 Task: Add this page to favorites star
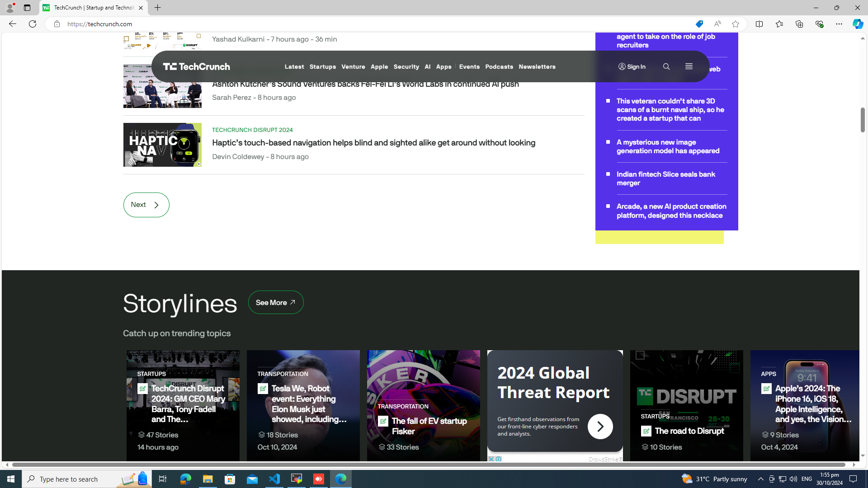[736, 24]
